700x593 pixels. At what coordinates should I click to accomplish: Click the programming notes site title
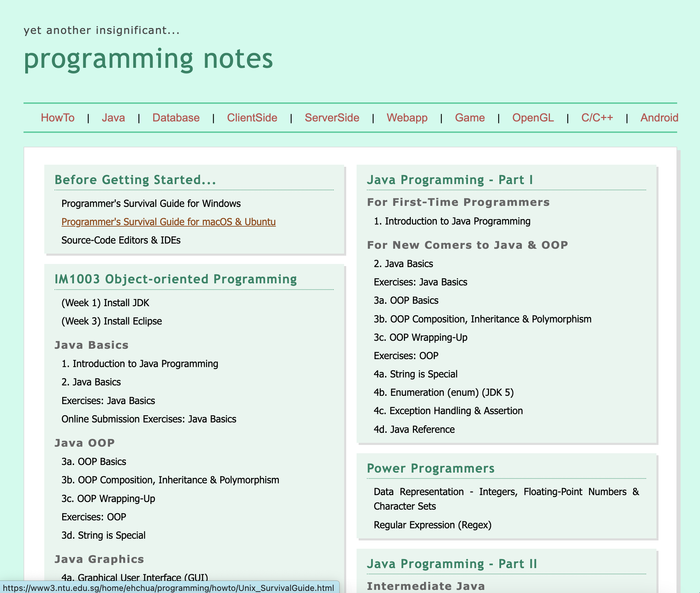point(148,59)
